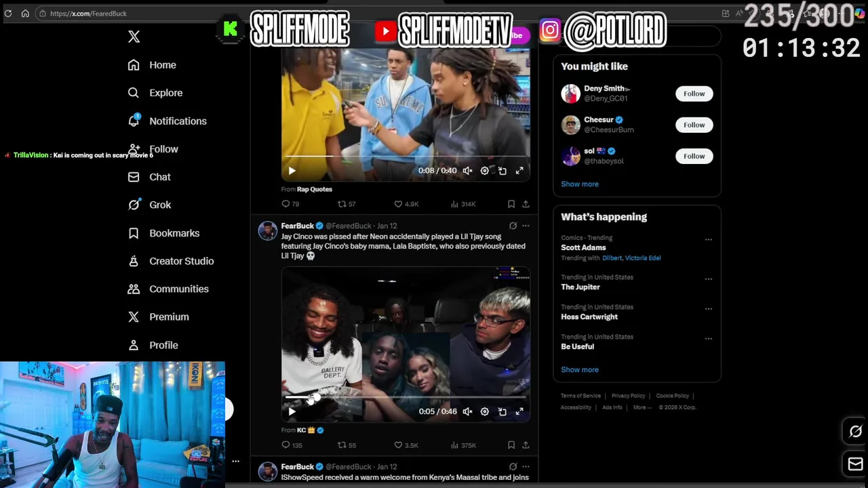Screen dimensions: 868x488
Task: Open more options for Be Useful trend
Action: [x=708, y=338]
